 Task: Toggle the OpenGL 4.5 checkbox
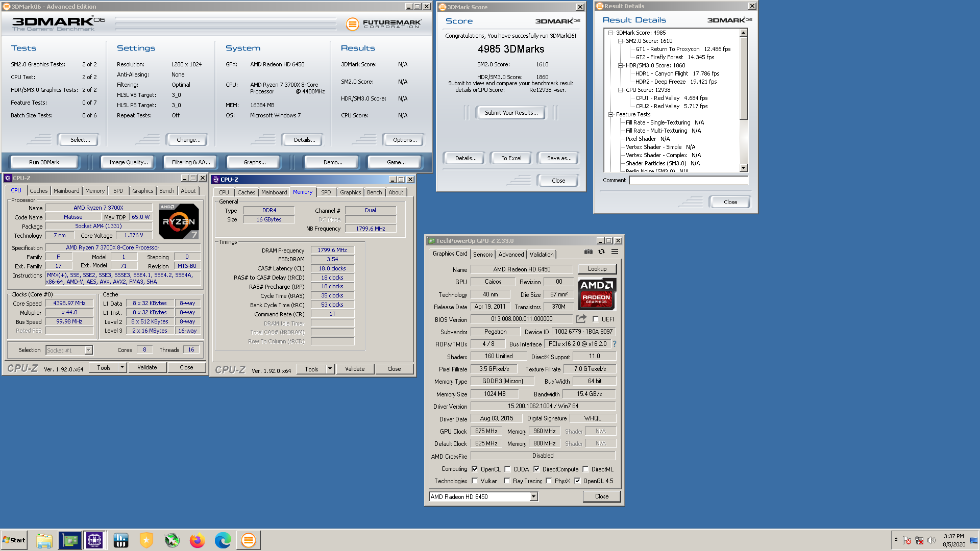tap(577, 481)
